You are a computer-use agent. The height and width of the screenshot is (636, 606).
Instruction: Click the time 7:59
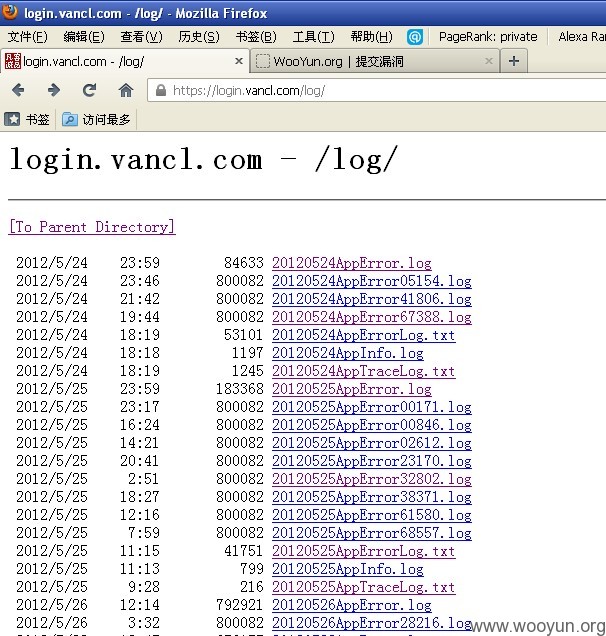144,533
